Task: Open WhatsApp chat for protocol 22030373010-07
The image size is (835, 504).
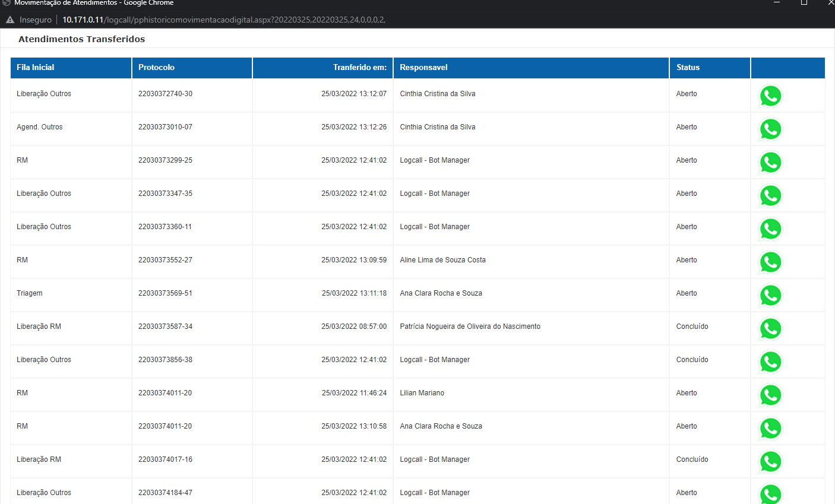Action: click(x=770, y=129)
